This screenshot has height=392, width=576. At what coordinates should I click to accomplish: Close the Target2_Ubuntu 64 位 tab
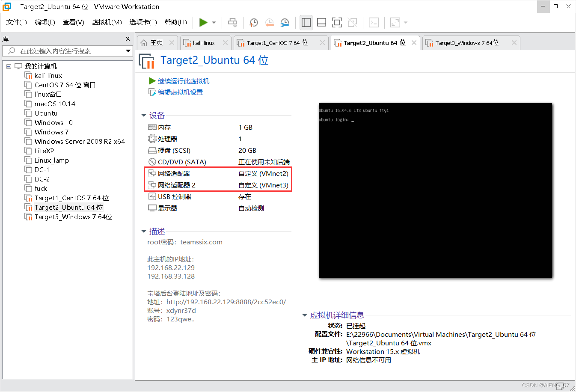414,43
